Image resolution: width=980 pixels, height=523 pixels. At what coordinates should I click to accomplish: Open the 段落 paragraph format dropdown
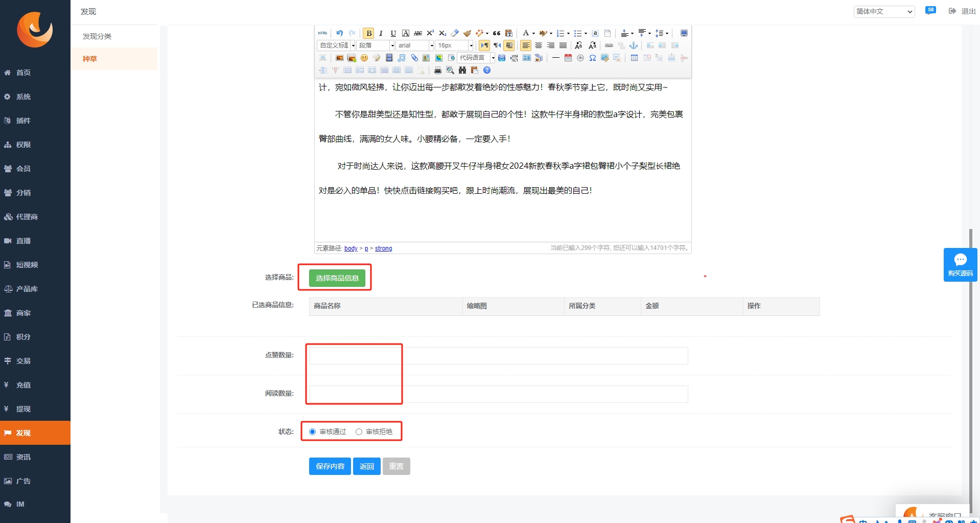[x=376, y=46]
